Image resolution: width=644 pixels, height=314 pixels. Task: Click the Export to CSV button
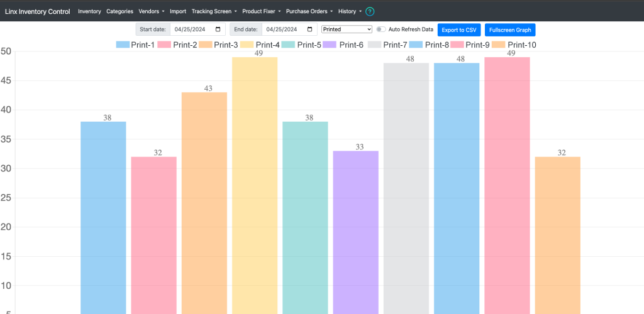click(458, 30)
